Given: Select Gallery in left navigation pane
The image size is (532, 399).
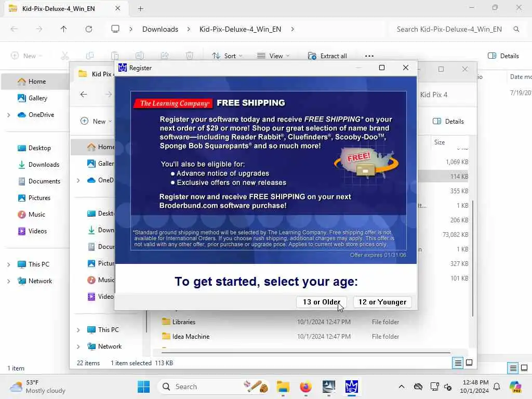Looking at the screenshot, I should [x=36, y=98].
